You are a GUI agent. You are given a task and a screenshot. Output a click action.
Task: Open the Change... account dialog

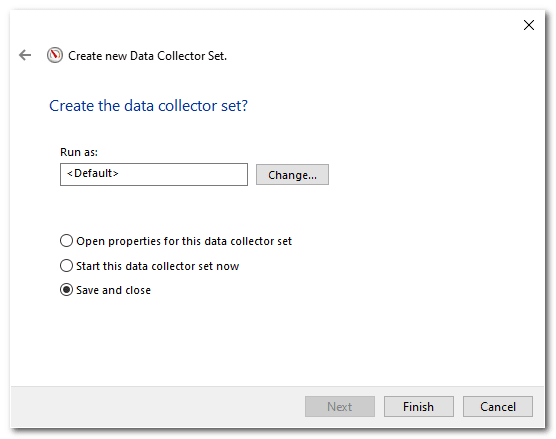pyautogui.click(x=292, y=174)
